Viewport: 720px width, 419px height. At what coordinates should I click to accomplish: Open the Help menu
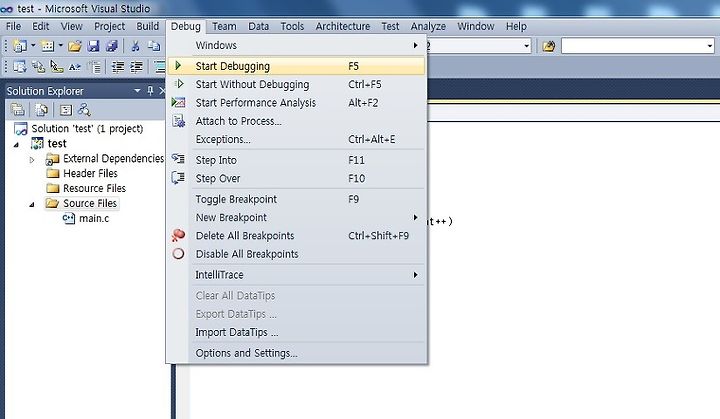pos(516,26)
